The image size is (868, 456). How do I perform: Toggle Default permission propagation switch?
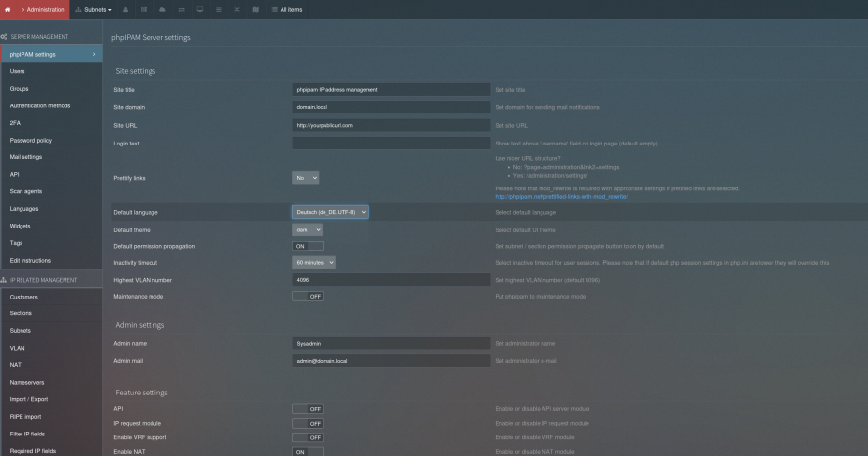point(308,246)
